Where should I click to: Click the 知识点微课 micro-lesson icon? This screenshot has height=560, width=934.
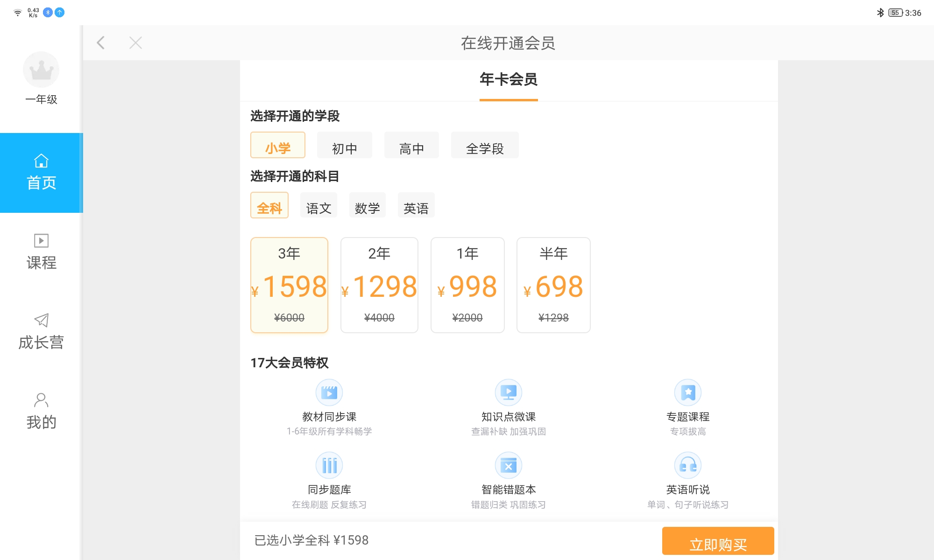[x=508, y=392]
